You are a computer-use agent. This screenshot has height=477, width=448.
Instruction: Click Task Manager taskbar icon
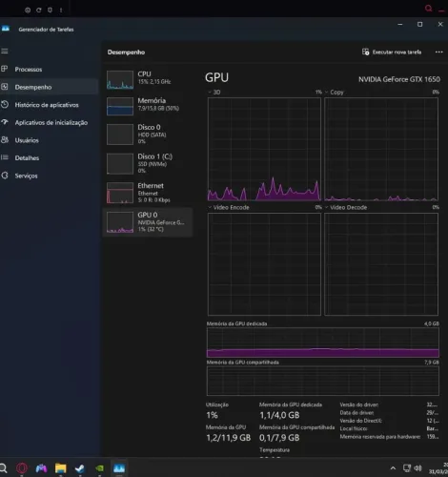pyautogui.click(x=119, y=468)
